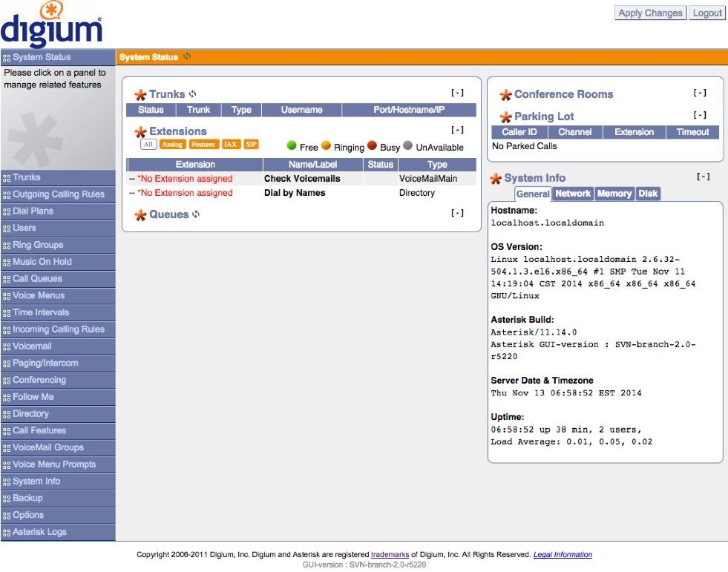Click the asterisk icon next to System Info panel
The width and height of the screenshot is (728, 572).
[496, 178]
